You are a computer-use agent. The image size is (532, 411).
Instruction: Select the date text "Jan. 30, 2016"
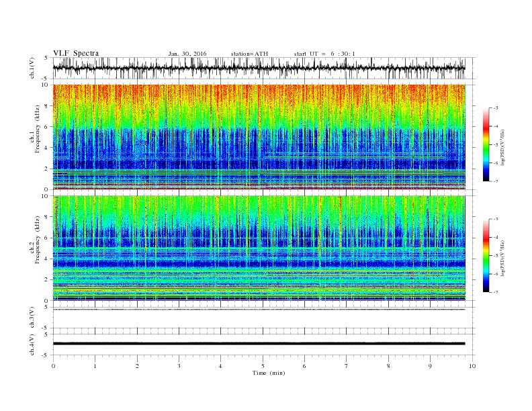tap(187, 54)
